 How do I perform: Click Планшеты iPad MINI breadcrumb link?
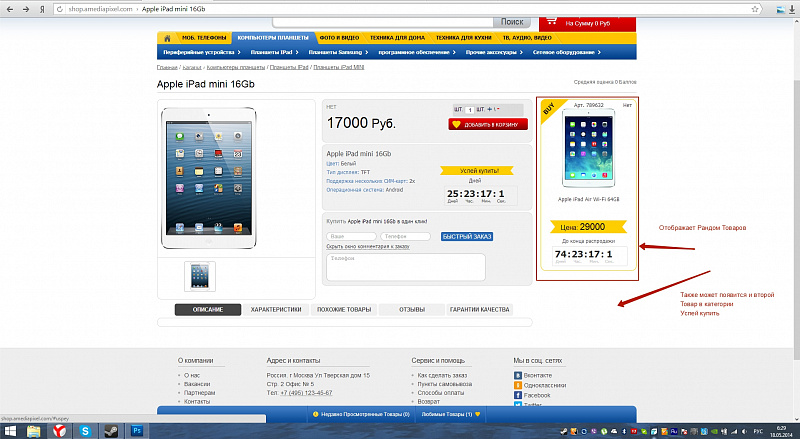click(339, 67)
